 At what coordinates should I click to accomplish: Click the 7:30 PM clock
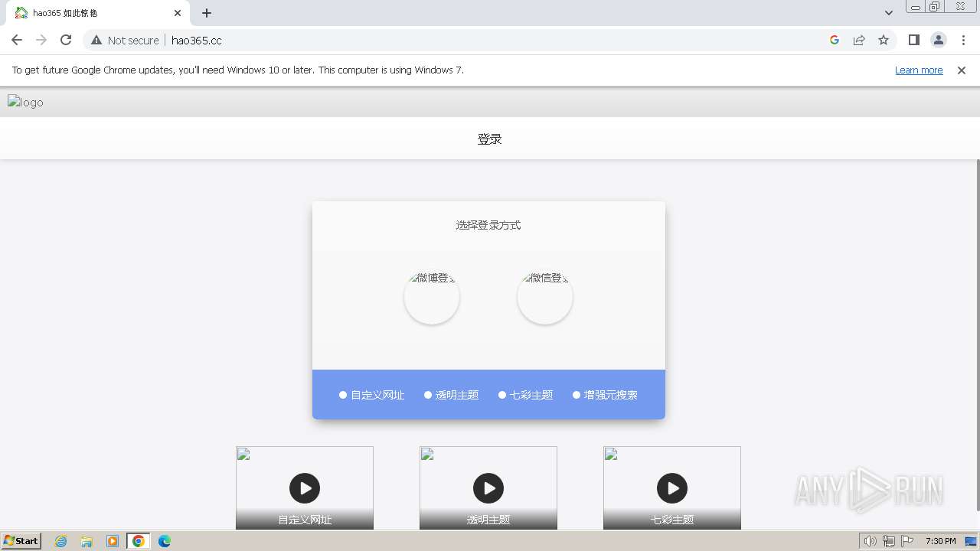click(940, 541)
